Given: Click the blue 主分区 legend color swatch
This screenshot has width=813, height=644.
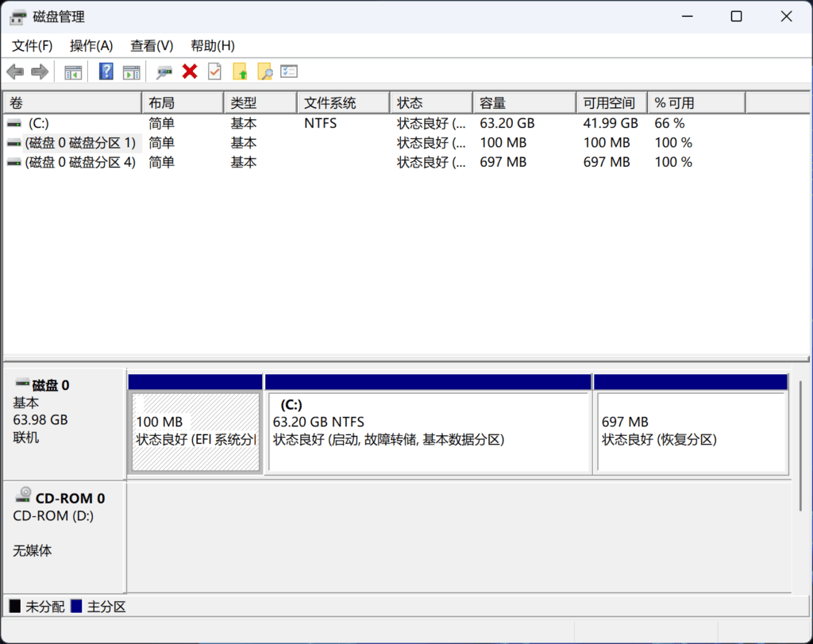Looking at the screenshot, I should 76,607.
